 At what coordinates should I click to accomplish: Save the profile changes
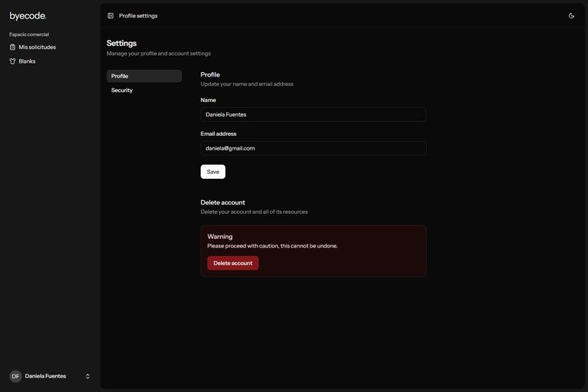coord(213,172)
